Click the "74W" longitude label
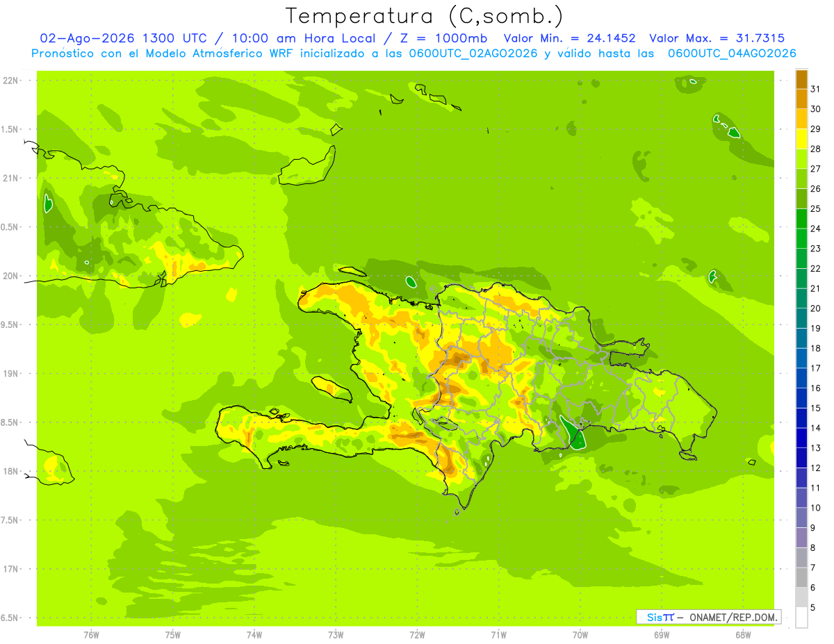834x644 pixels. [254, 635]
